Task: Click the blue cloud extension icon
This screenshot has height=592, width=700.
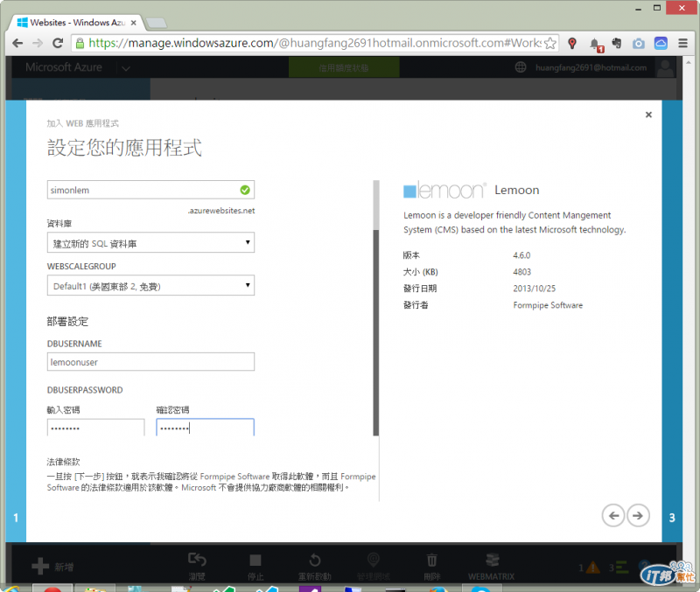Action: pos(661,43)
